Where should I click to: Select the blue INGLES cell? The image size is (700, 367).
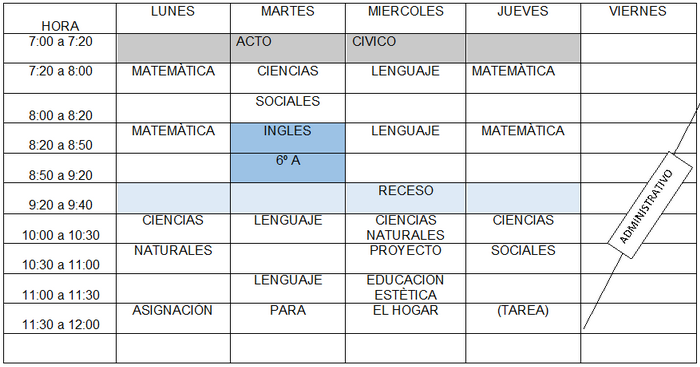click(x=288, y=138)
